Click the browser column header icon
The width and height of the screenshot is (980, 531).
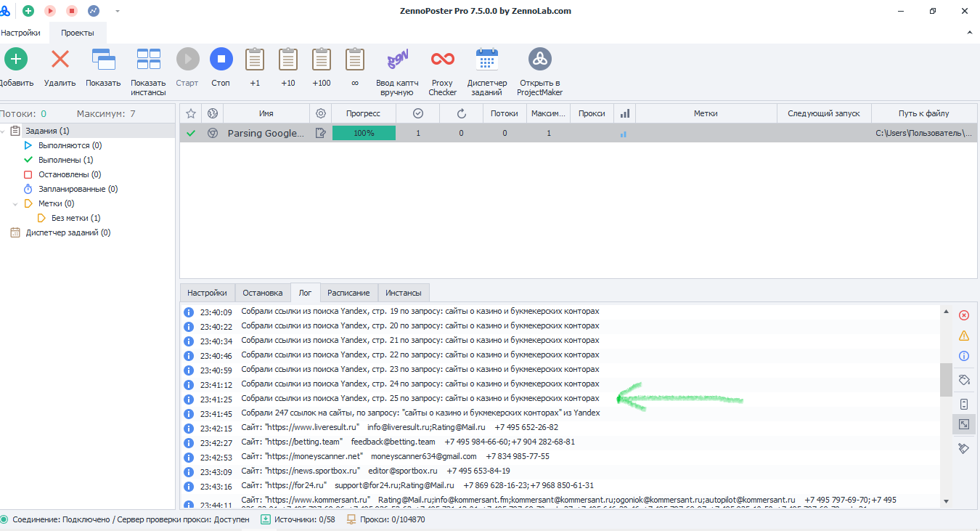point(213,113)
